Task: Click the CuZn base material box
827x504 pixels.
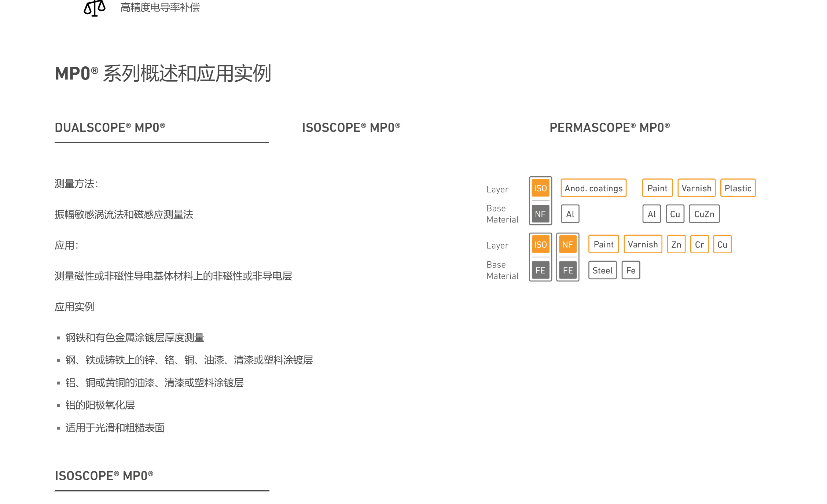Action: [704, 214]
